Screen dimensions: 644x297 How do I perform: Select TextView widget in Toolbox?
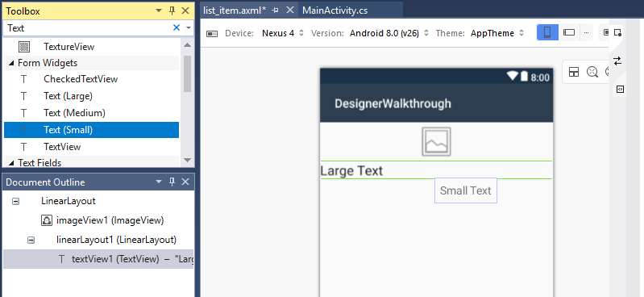[91, 147]
